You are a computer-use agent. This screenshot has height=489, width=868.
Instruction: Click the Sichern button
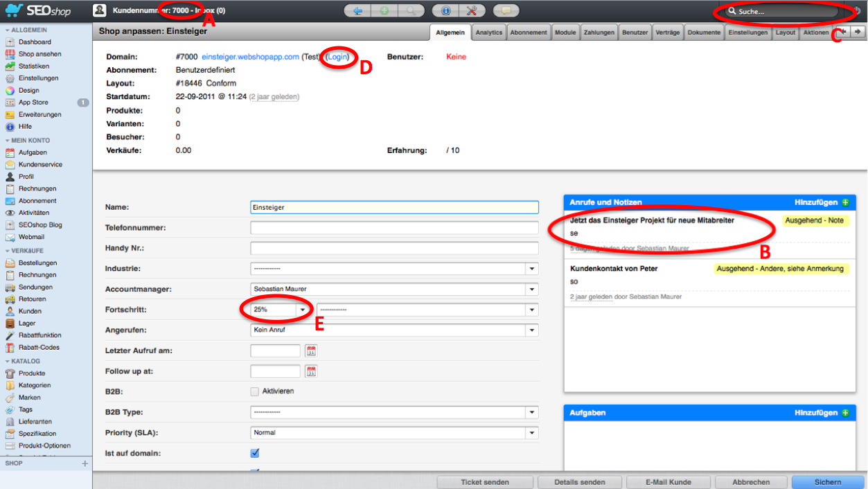click(x=828, y=482)
